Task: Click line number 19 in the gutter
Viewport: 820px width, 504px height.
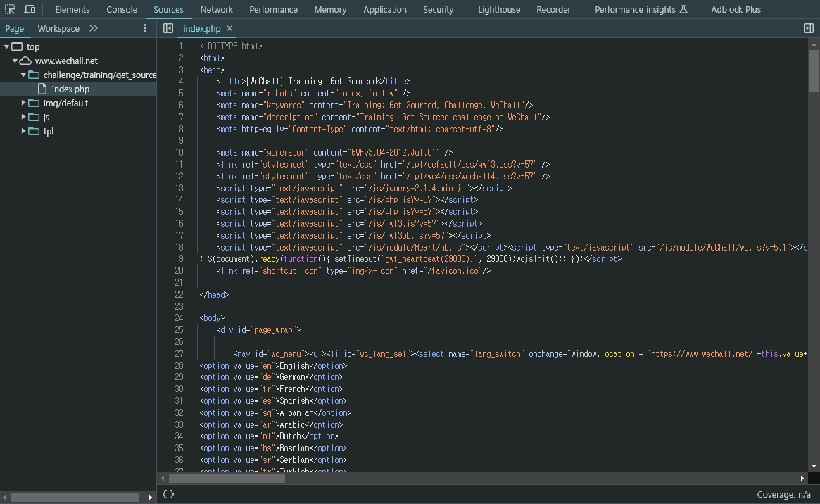Action: pyautogui.click(x=179, y=259)
